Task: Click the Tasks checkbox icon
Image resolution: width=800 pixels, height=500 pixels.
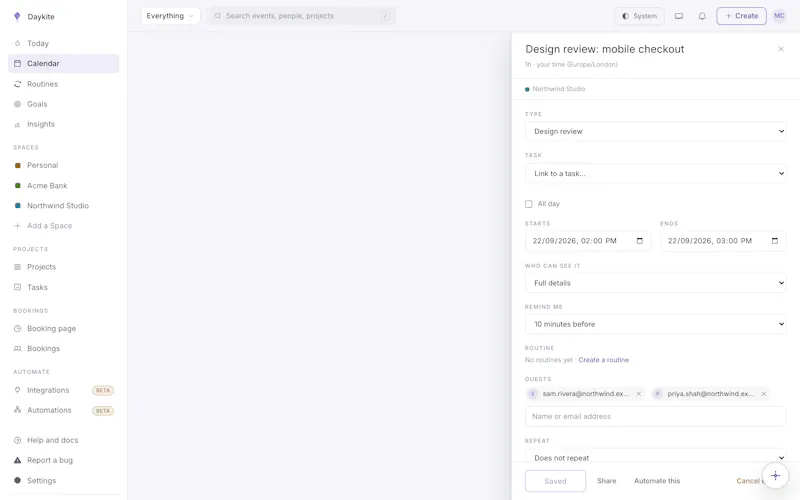Action: tap(17, 287)
